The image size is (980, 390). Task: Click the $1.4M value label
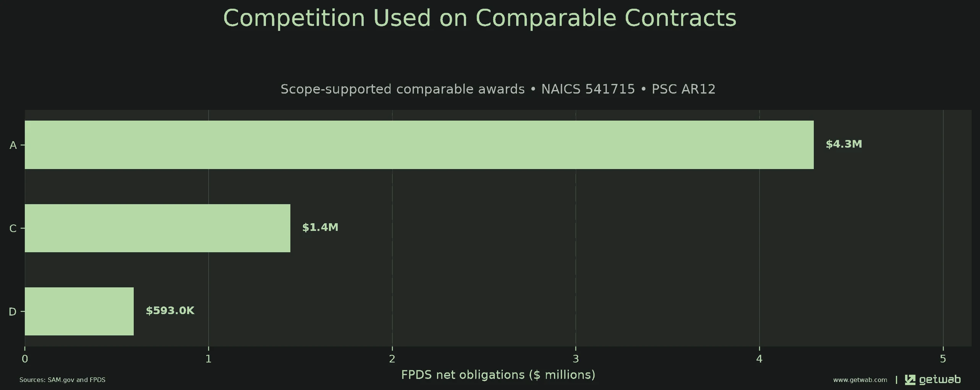[320, 227]
